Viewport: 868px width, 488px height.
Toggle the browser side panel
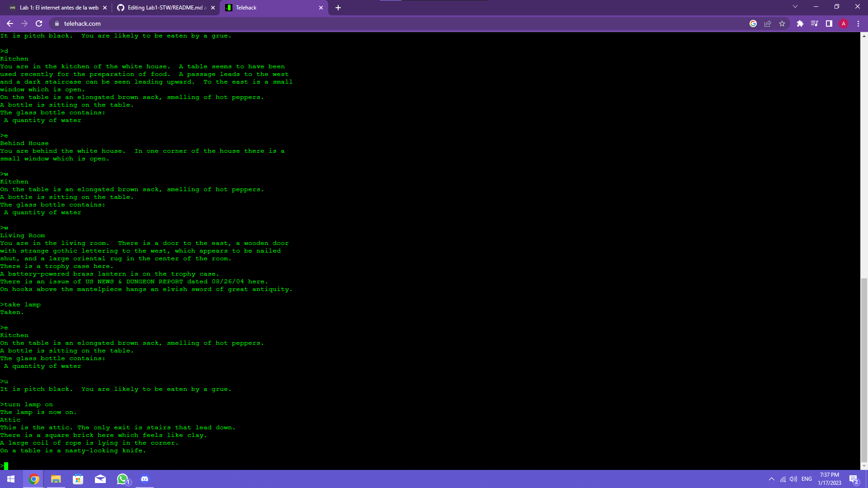coord(829,23)
